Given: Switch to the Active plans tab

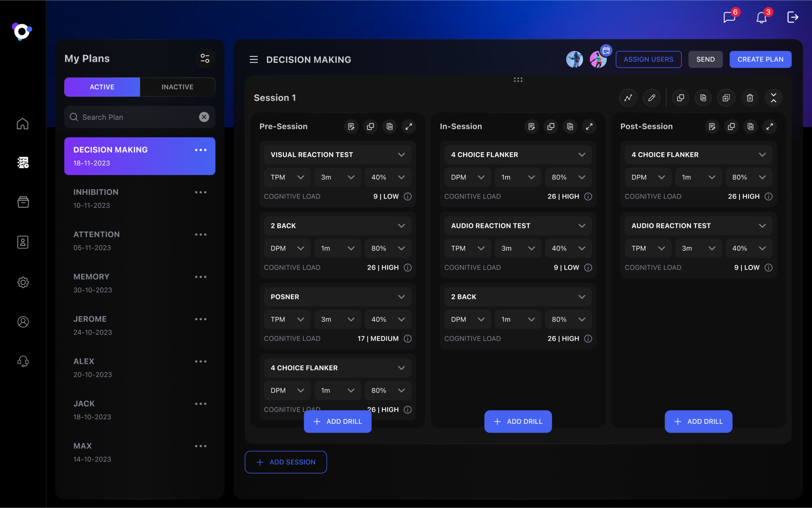Looking at the screenshot, I should 102,87.
